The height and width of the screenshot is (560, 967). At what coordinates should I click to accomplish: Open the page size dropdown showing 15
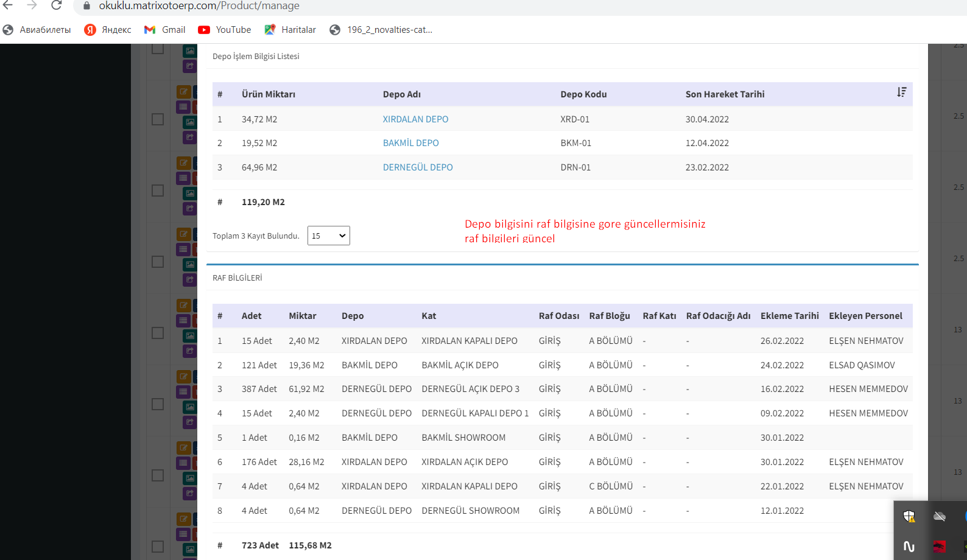(x=328, y=236)
